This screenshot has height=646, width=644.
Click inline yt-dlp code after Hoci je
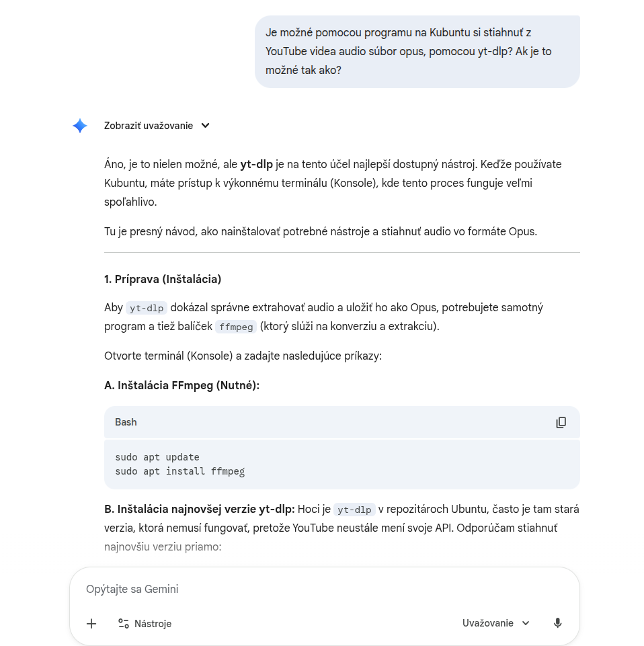tap(354, 510)
